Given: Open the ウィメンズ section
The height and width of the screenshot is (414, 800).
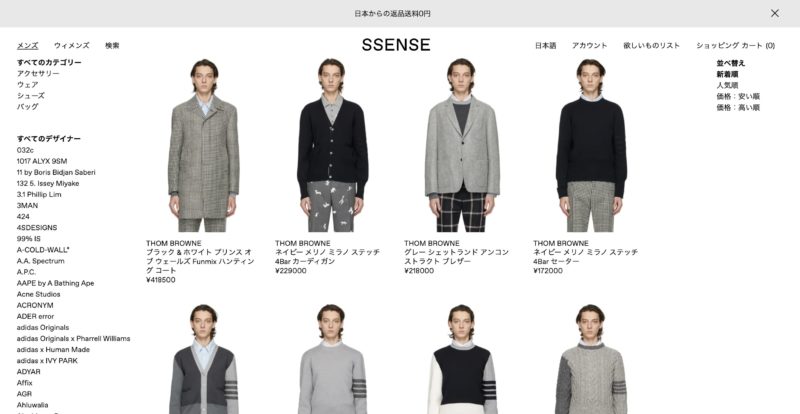Looking at the screenshot, I should (71, 45).
